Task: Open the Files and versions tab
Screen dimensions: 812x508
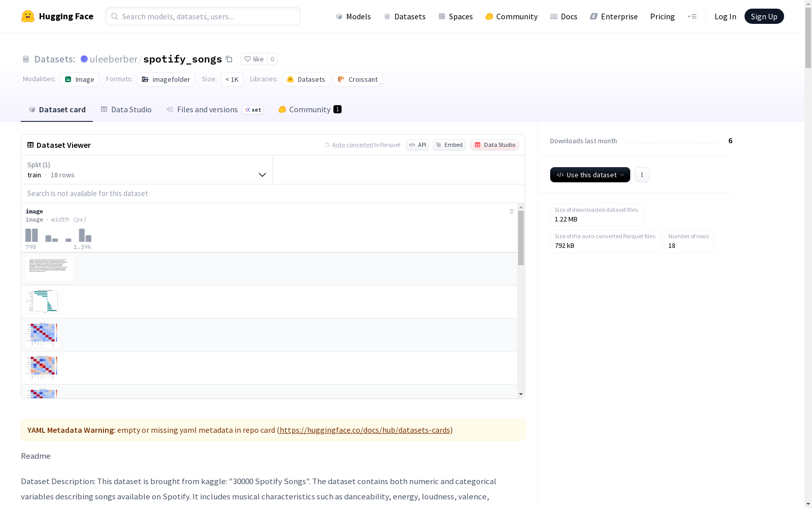Action: (215, 110)
